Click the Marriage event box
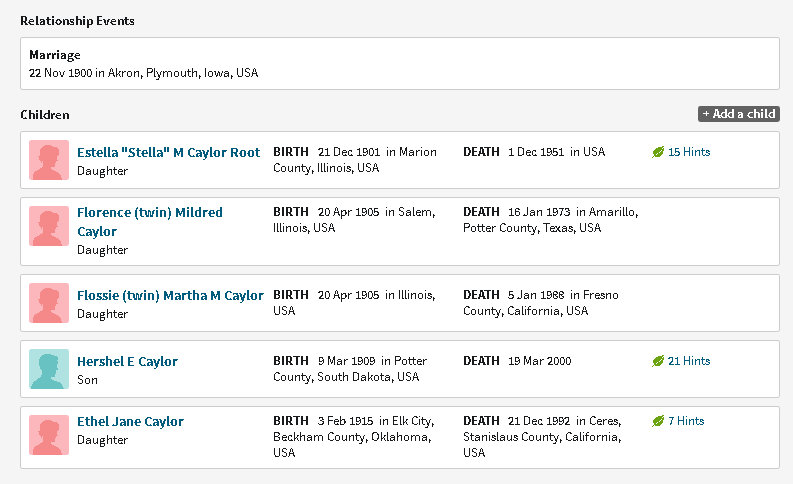The image size is (793, 484). (399, 63)
